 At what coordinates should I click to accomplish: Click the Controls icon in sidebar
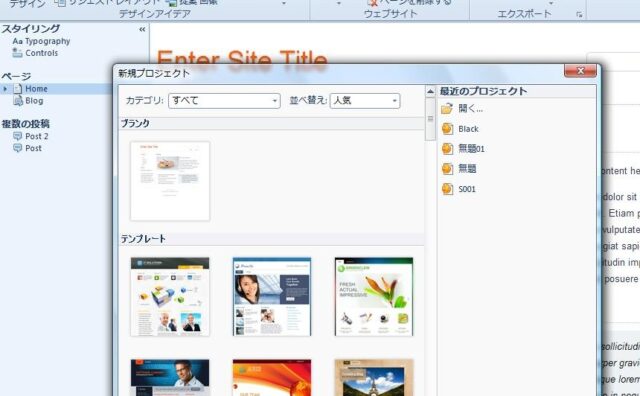17,53
